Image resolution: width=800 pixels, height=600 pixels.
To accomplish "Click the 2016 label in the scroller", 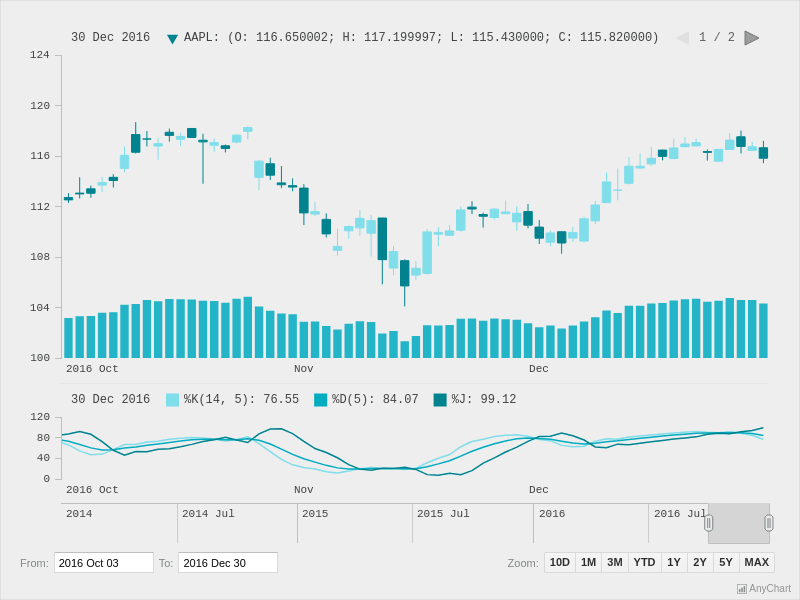I will pyautogui.click(x=552, y=514).
